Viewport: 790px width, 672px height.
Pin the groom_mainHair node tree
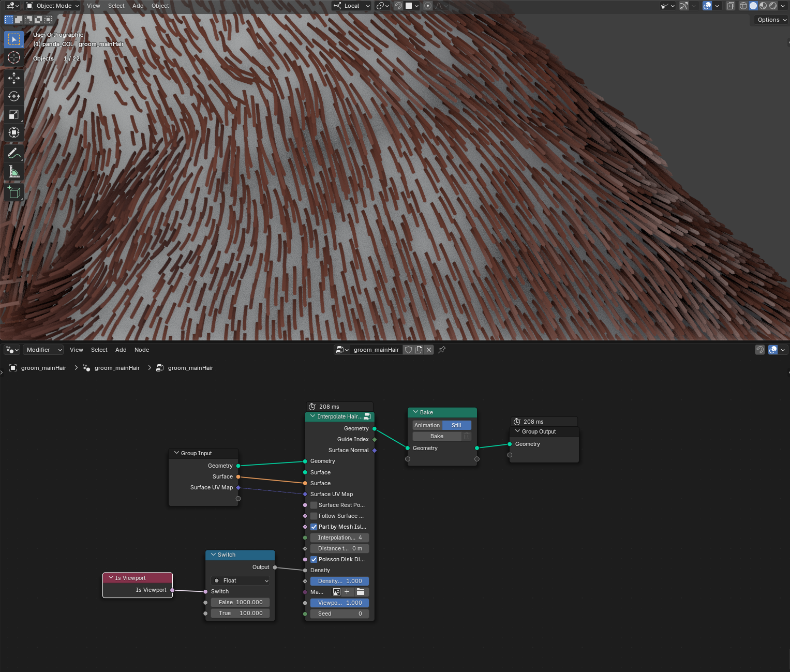(442, 350)
